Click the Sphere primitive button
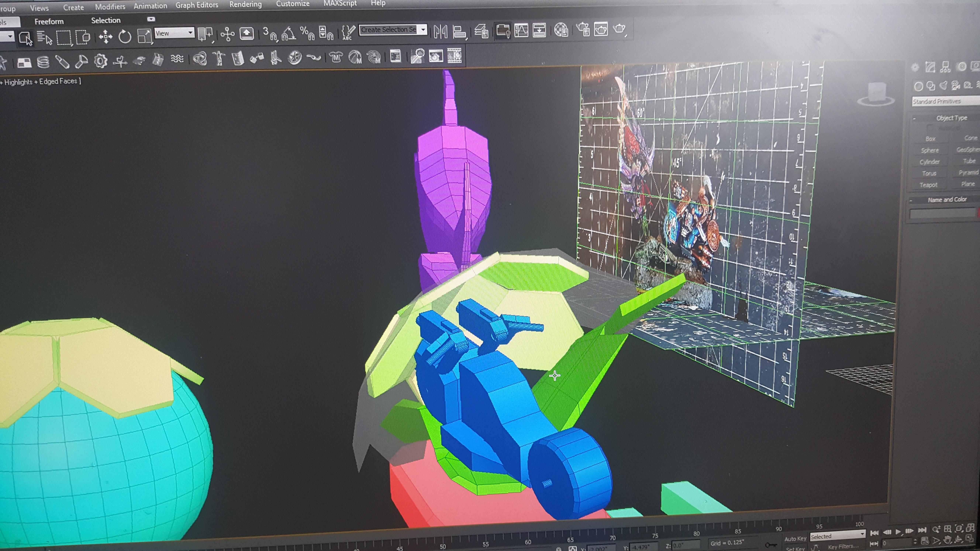This screenshot has height=551, width=980. tap(930, 150)
